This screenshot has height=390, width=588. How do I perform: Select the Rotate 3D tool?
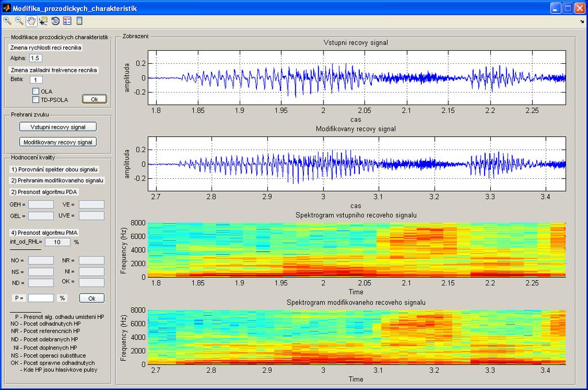coord(55,21)
